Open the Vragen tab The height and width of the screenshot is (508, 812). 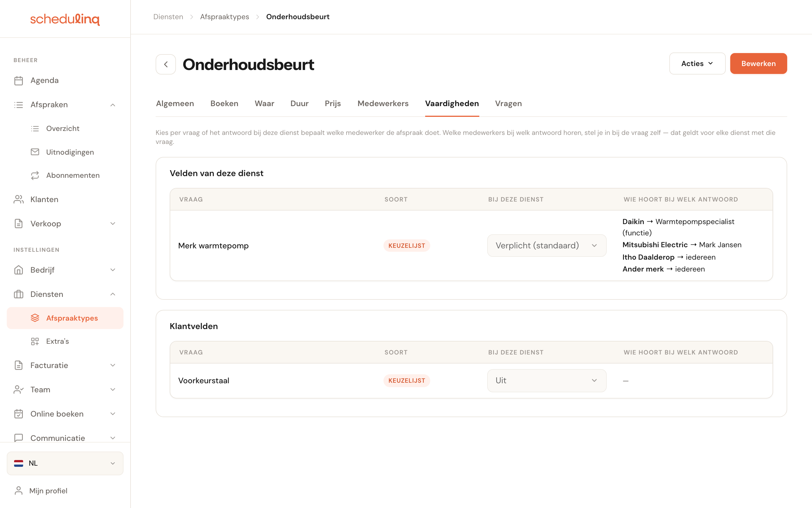click(508, 104)
